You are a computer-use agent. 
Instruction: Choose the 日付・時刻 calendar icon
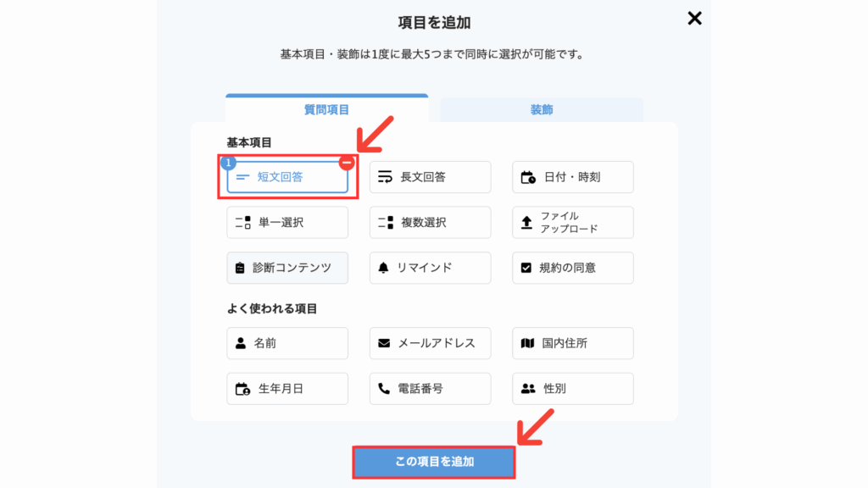[x=528, y=177]
